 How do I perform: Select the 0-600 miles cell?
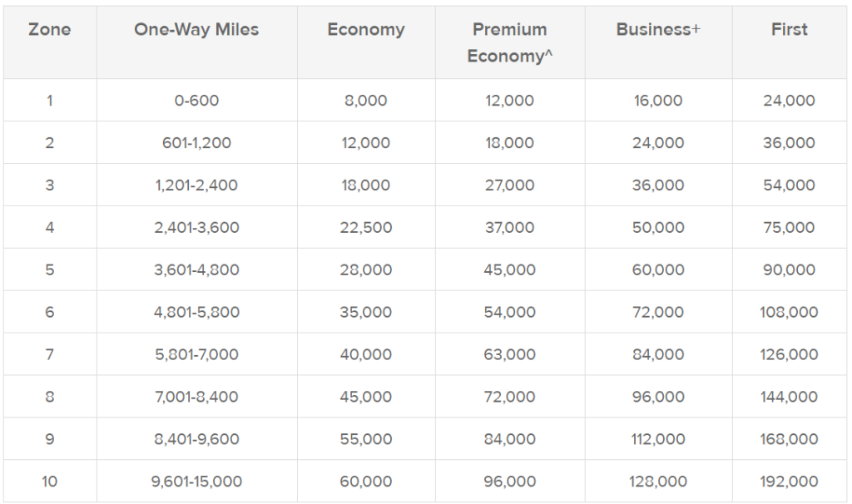(196, 101)
